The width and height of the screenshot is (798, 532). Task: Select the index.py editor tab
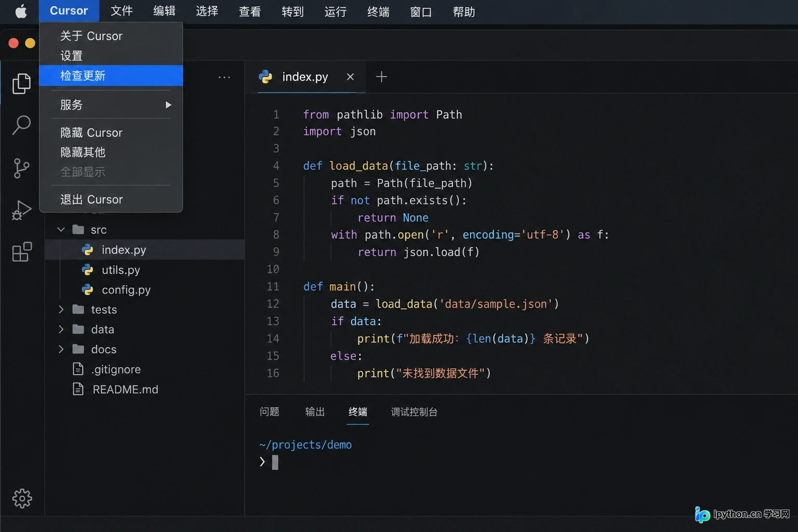305,77
